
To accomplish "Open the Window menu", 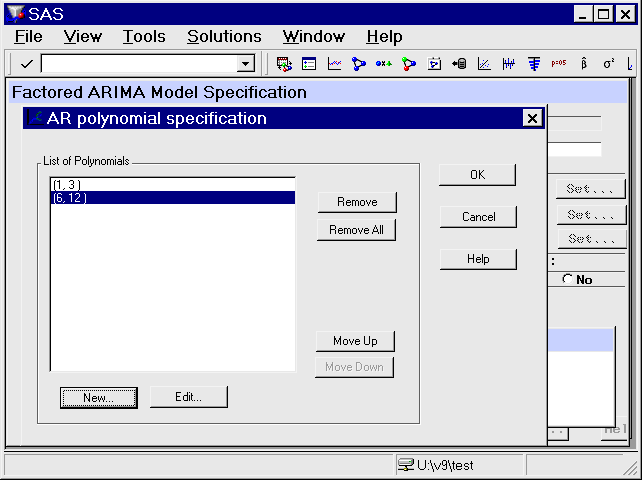I will pyautogui.click(x=314, y=37).
